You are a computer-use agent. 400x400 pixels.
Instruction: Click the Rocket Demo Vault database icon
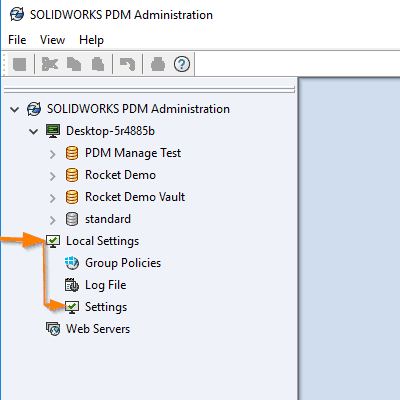[72, 197]
